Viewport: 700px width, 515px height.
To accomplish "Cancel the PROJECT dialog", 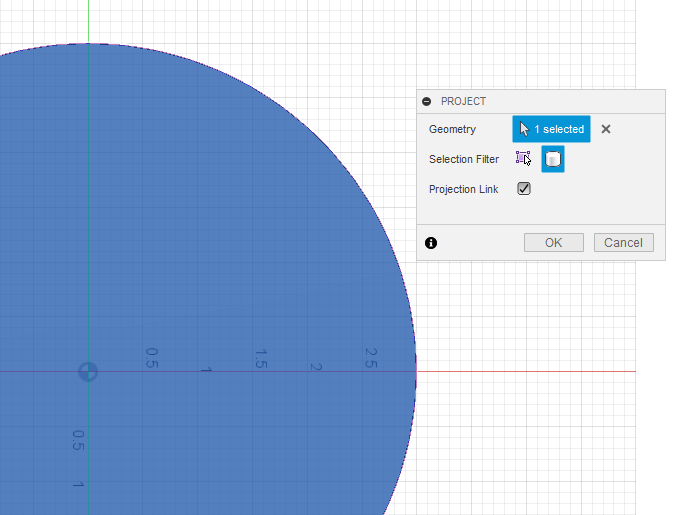I will pos(623,242).
